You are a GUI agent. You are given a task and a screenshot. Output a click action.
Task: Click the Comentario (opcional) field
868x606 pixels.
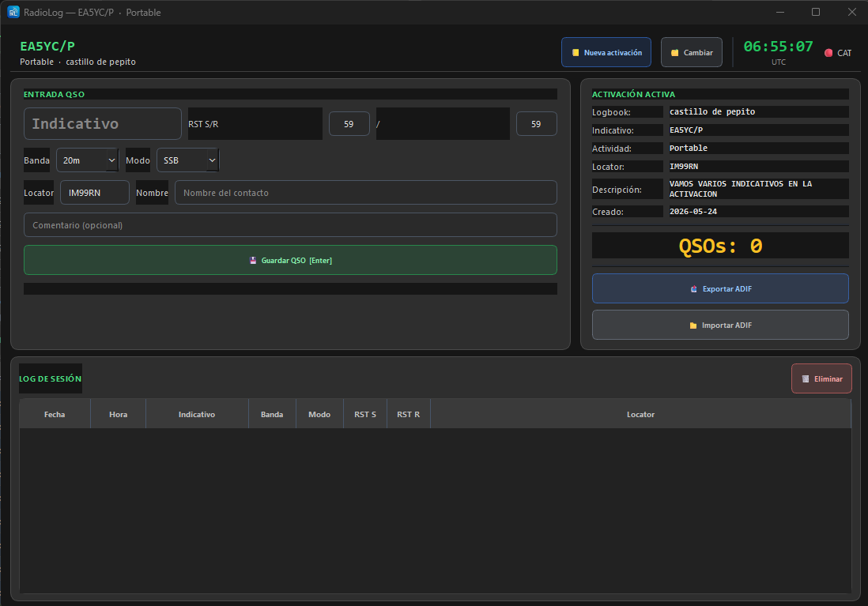click(x=290, y=225)
